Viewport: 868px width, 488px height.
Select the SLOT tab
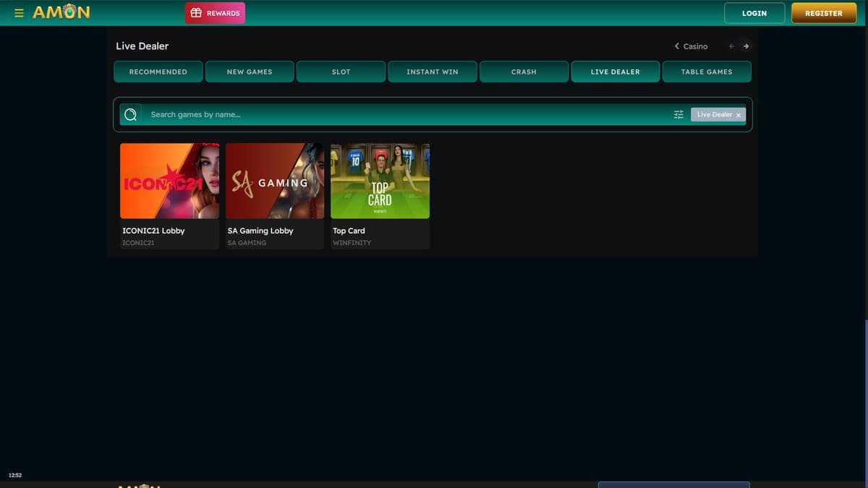[341, 72]
